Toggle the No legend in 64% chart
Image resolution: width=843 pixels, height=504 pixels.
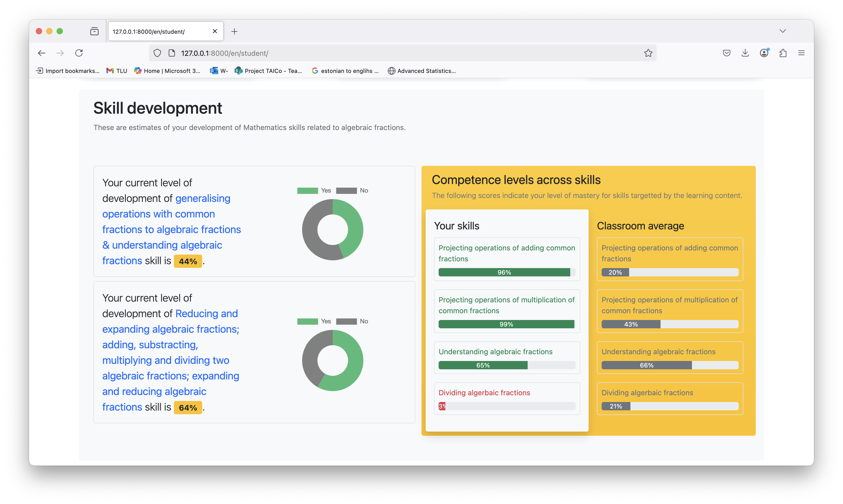tap(352, 321)
